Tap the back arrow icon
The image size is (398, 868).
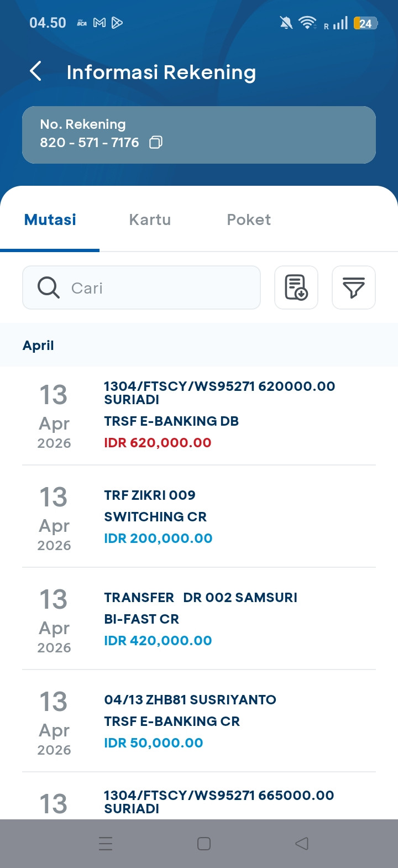click(36, 71)
